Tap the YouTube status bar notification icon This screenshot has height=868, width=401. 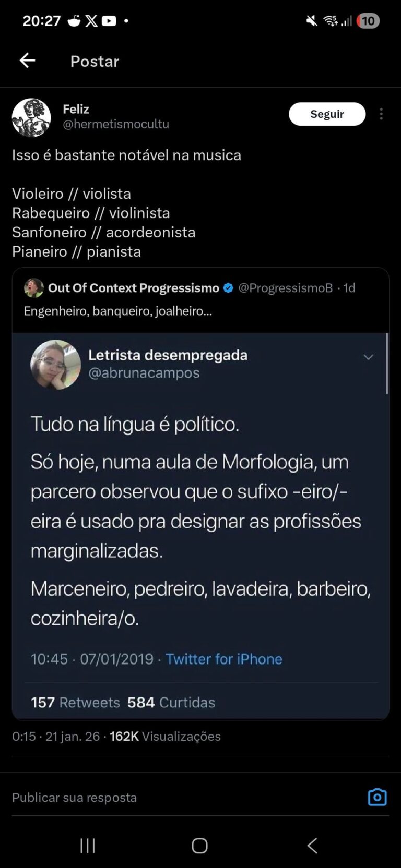coord(109,21)
